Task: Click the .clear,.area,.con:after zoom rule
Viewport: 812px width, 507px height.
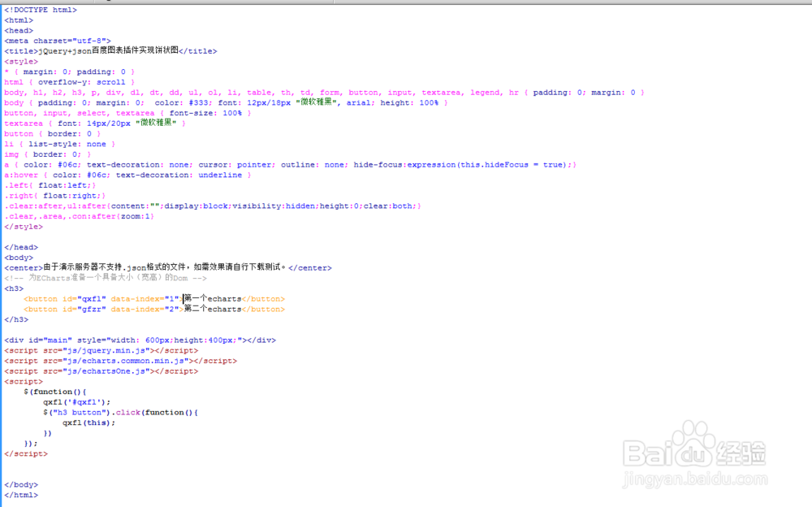Action: [x=80, y=217]
